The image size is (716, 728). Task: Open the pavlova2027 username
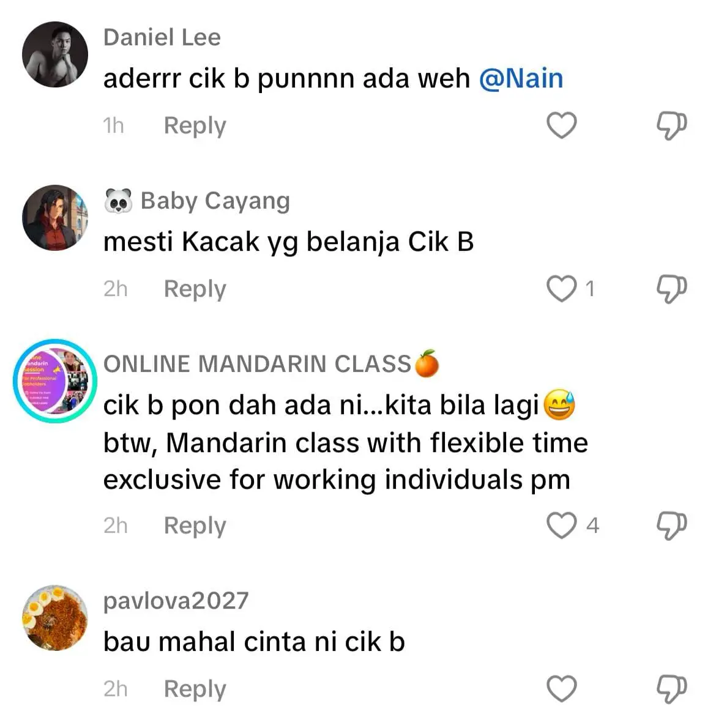point(176,601)
